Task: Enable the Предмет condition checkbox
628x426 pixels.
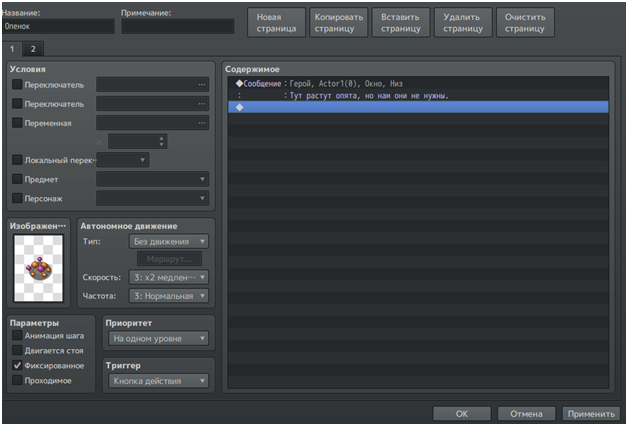Action: 16,179
